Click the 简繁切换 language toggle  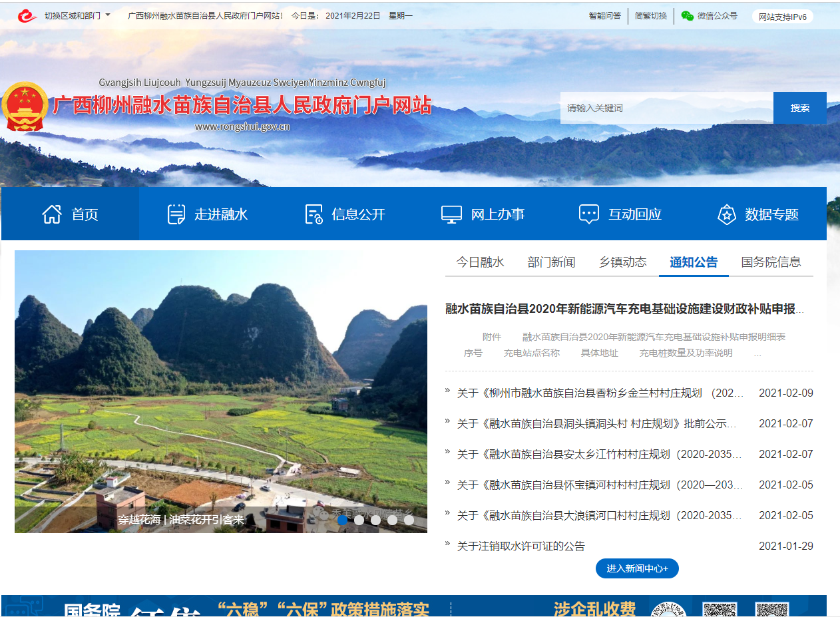coord(650,16)
